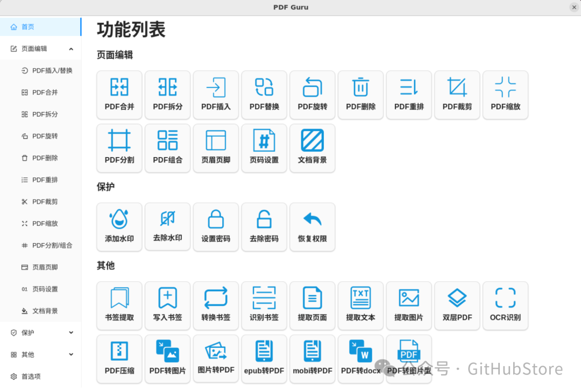This screenshot has height=392, width=581.
Task: Open the 设置密码 lock tile
Action: 216,227
